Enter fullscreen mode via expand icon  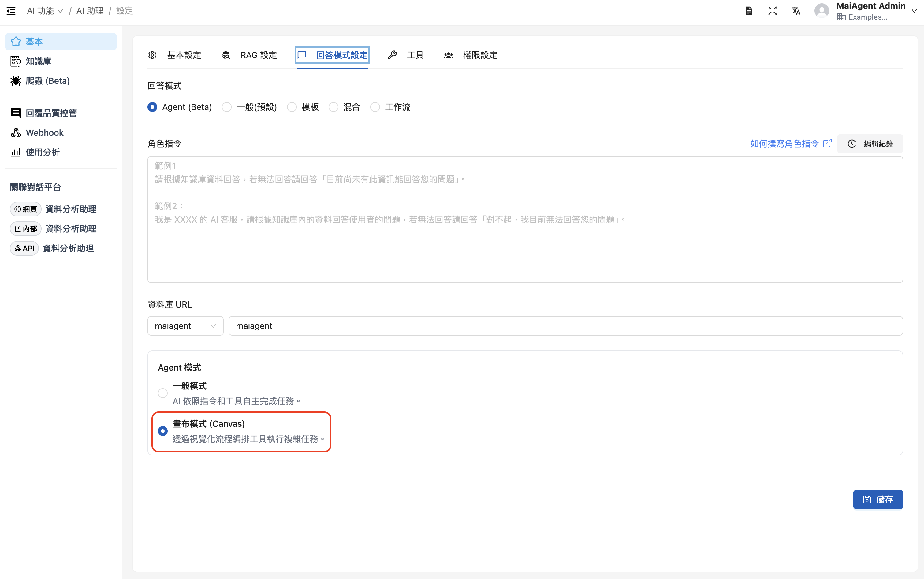tap(772, 10)
